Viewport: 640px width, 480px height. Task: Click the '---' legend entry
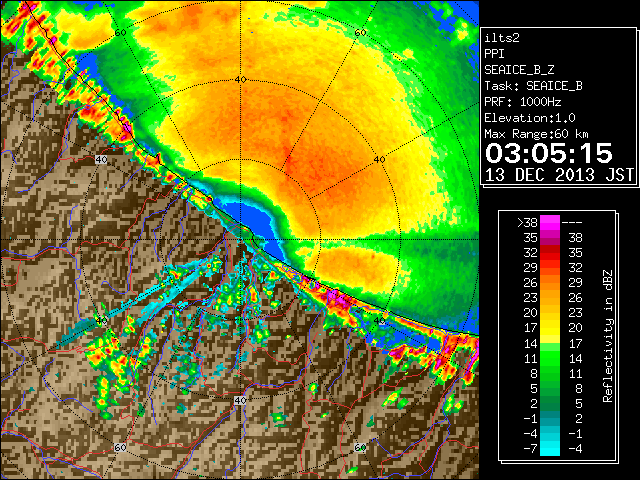click(572, 222)
